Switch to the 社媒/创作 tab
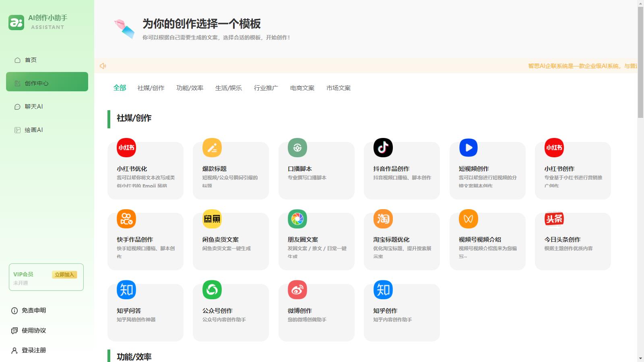The height and width of the screenshot is (362, 644). pos(151,88)
